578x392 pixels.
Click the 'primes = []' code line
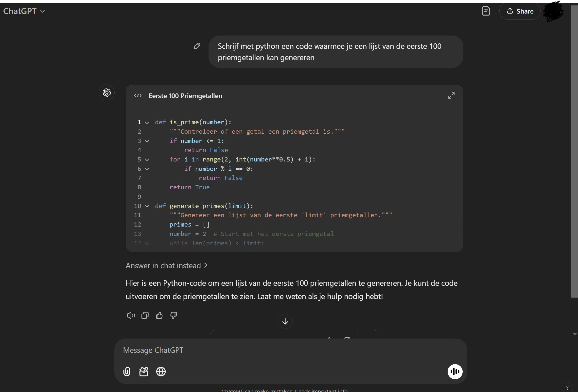(x=190, y=225)
